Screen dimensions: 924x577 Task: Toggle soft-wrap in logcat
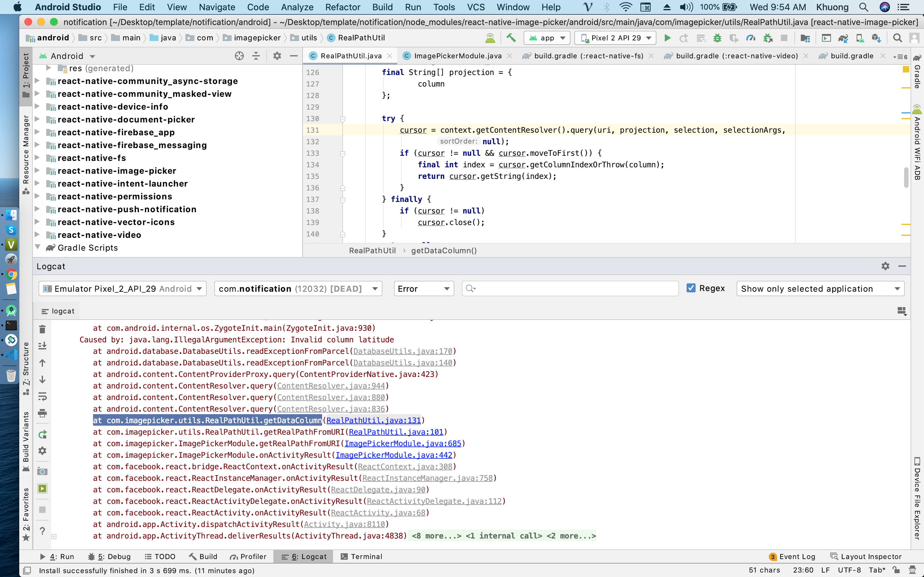pyautogui.click(x=42, y=397)
